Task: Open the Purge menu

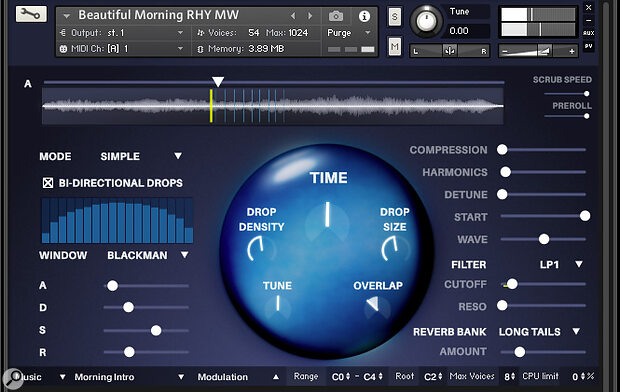Action: 349,33
